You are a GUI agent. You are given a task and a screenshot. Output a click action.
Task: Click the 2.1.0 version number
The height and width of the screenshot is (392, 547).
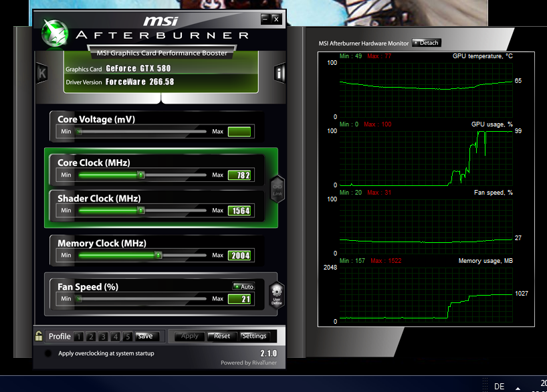(268, 353)
